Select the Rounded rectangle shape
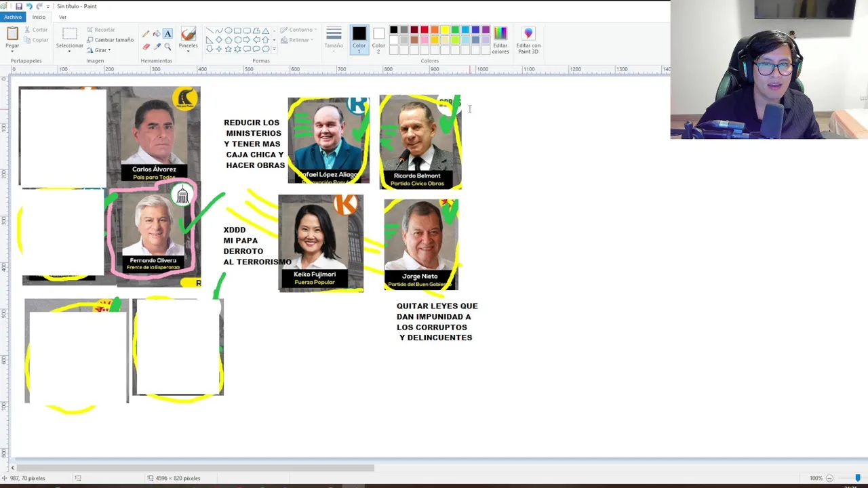868x488 pixels. [247, 30]
